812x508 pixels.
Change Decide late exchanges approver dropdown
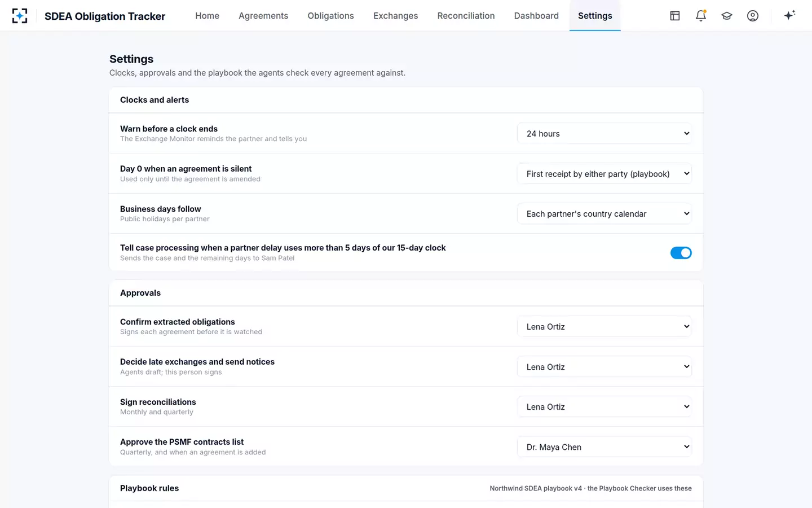[604, 367]
